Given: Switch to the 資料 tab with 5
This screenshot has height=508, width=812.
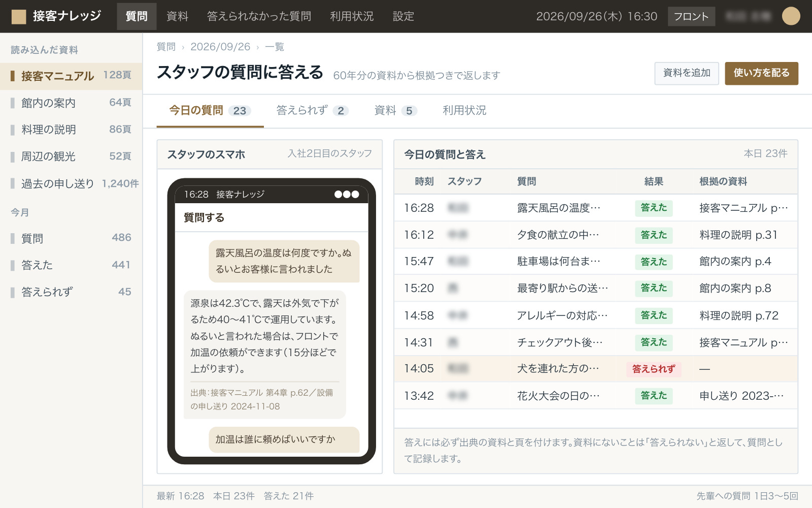Looking at the screenshot, I should [395, 111].
